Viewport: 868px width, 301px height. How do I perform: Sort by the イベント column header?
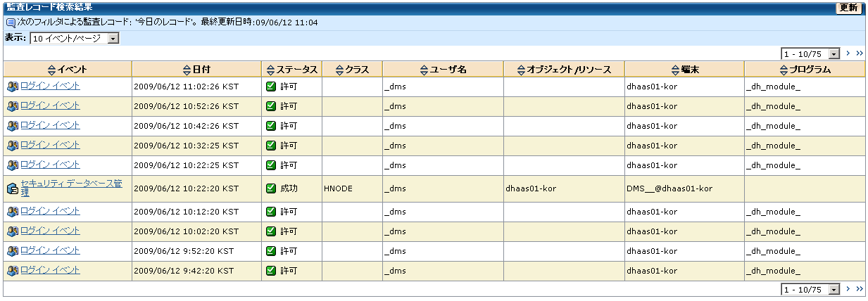67,69
